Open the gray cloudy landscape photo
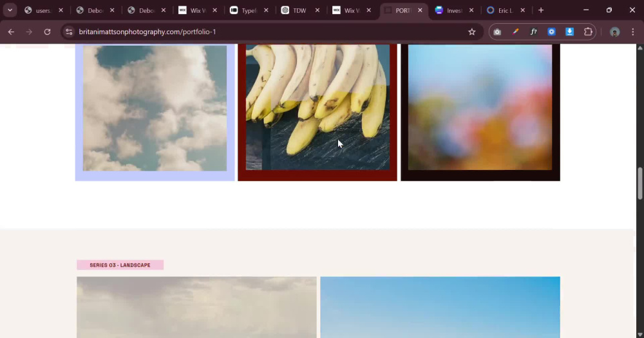 tap(196, 307)
